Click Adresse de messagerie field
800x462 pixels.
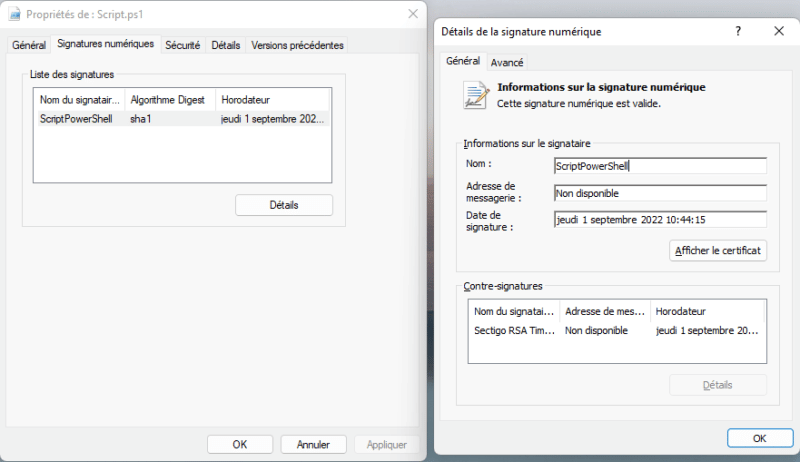click(x=660, y=193)
